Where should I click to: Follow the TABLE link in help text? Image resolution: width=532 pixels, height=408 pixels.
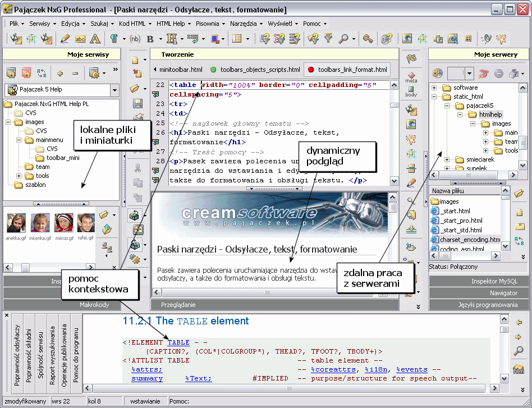coord(178,342)
